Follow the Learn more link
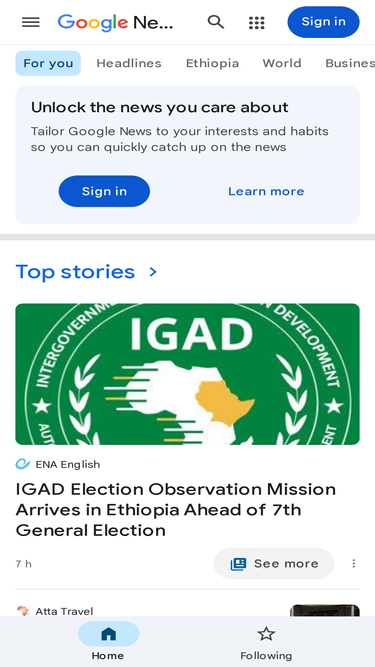The width and height of the screenshot is (375, 667). coord(266,191)
